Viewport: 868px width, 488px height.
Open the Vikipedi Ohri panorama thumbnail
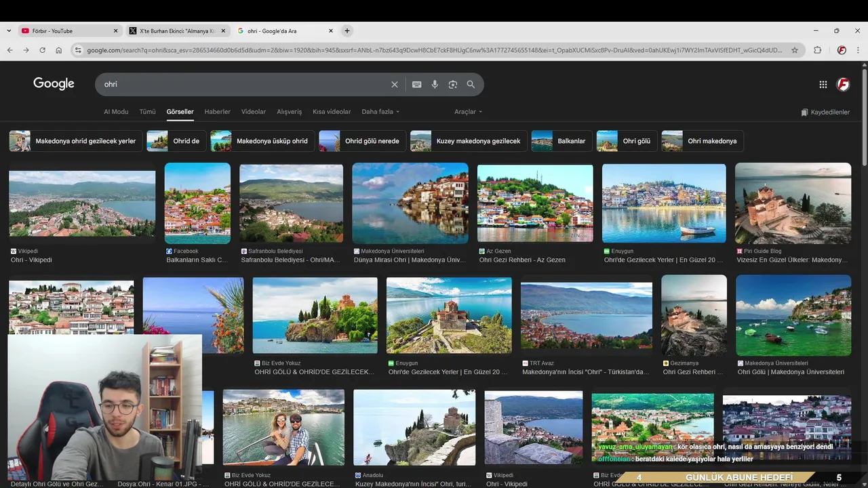(82, 203)
